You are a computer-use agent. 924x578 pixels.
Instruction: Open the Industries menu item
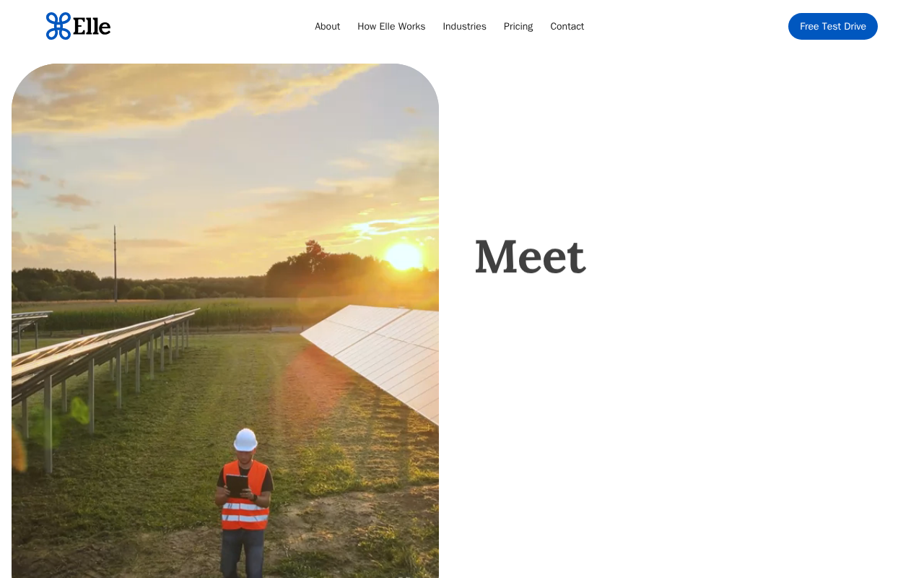coord(464,26)
